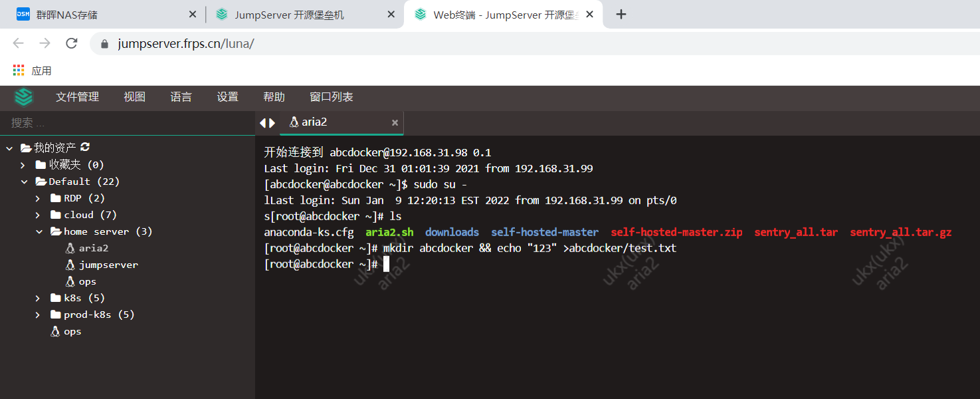
Task: Click sentry_all.tar.gz in terminal output
Action: tap(901, 232)
